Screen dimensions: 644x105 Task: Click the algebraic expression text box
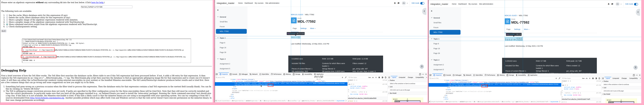(x=107, y=7)
